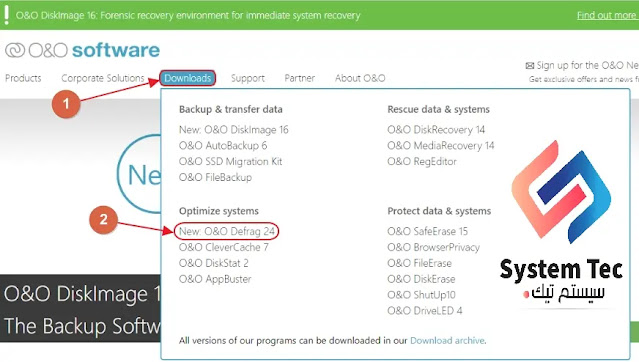Pick O&O ShutUp10
639x362 pixels.
point(421,295)
